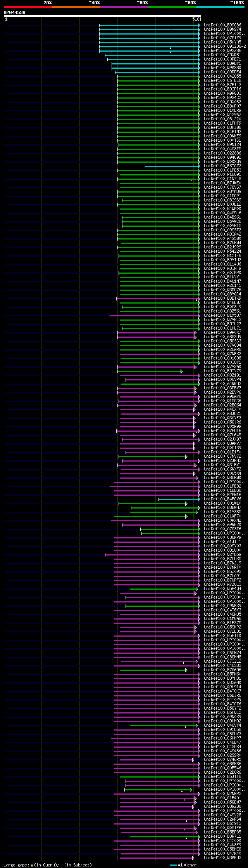Viewport: 248px width, 868px height.
Task: Click the UniRef100_Q114U6 label
Action: [222, 264]
